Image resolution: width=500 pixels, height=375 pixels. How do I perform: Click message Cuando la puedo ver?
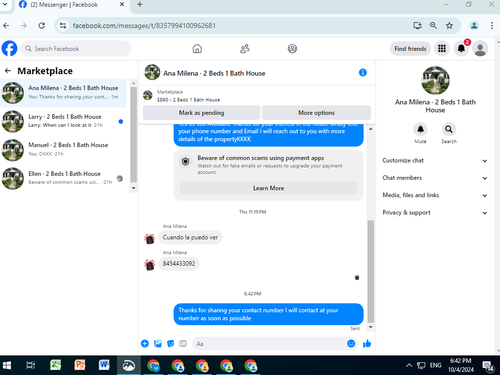(x=190, y=237)
